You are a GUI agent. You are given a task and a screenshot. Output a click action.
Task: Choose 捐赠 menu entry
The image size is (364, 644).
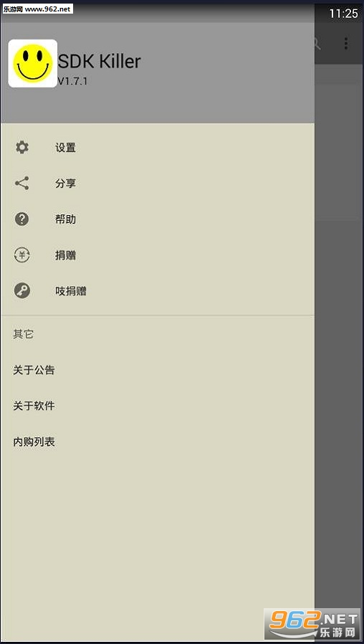point(158,255)
